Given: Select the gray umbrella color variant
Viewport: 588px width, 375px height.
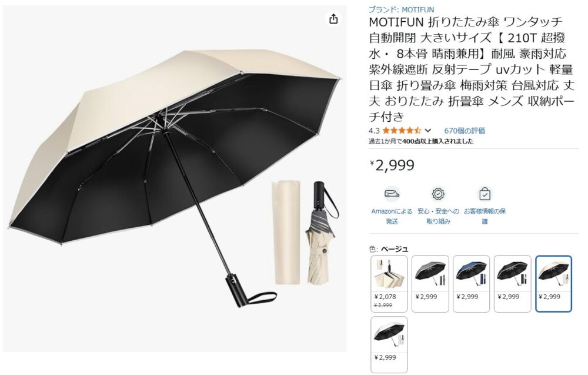Looking at the screenshot, I should click(430, 284).
